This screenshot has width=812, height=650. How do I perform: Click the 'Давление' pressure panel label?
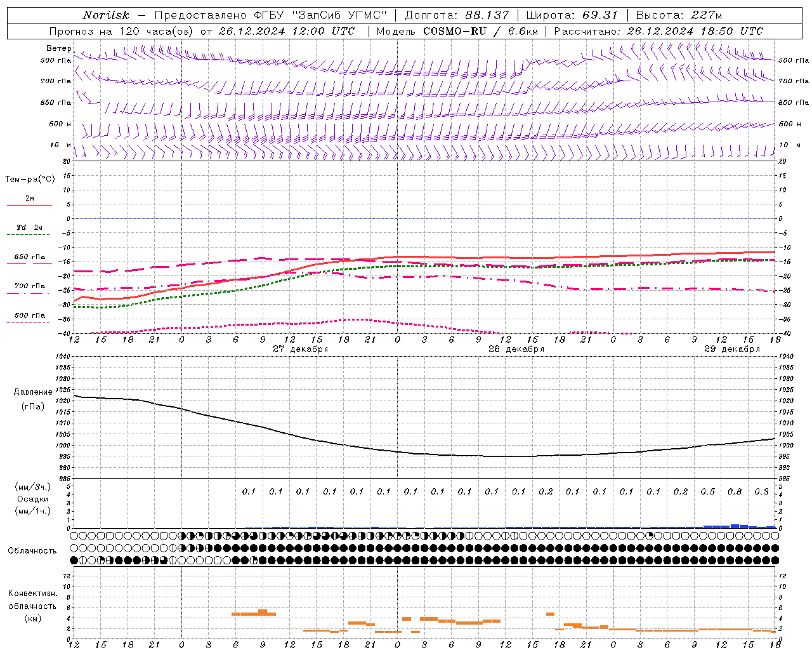click(33, 392)
